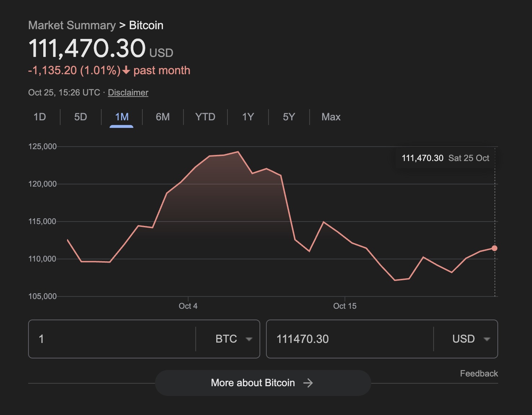Show the 5Y price history
This screenshot has height=415, width=532.
pos(289,117)
